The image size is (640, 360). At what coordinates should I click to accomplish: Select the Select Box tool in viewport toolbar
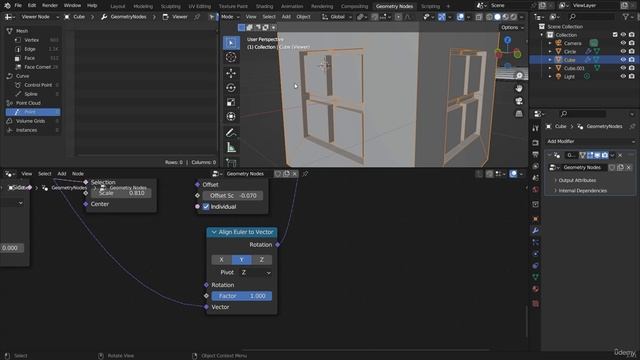[x=231, y=43]
